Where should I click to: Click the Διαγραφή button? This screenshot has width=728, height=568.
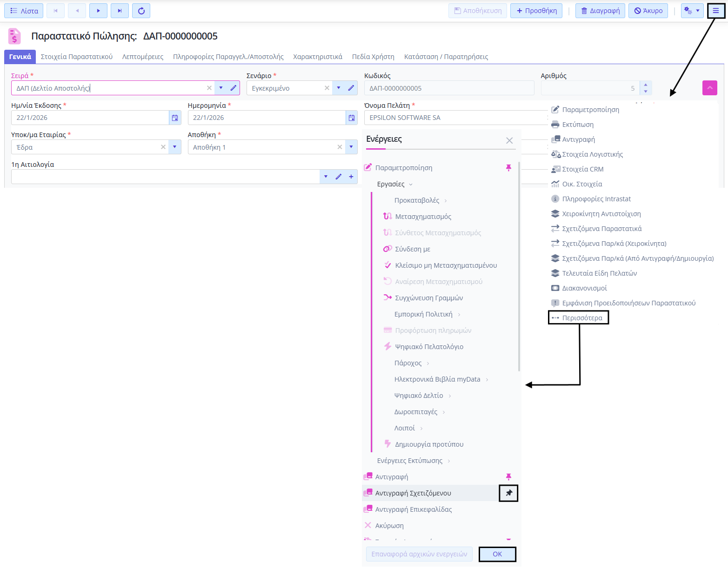point(600,11)
